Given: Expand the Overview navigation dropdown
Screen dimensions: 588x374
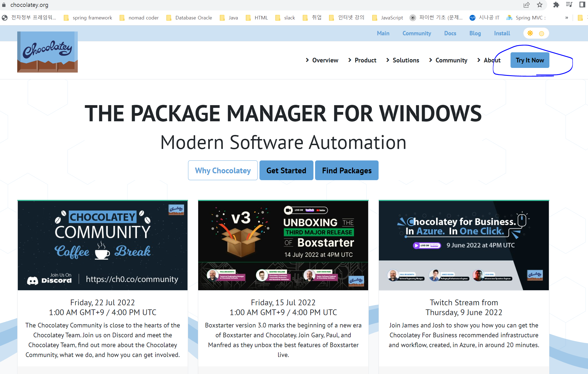Looking at the screenshot, I should [x=322, y=60].
